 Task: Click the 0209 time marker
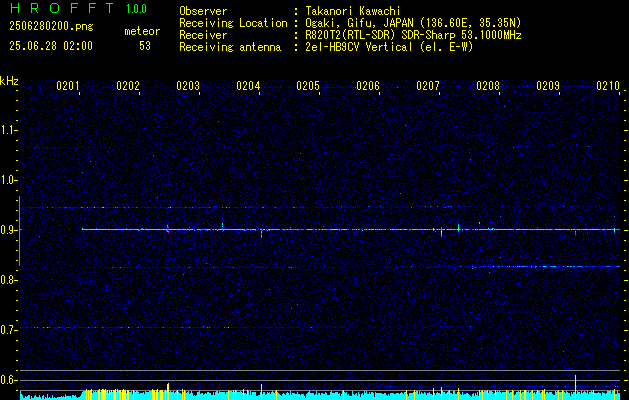[548, 86]
